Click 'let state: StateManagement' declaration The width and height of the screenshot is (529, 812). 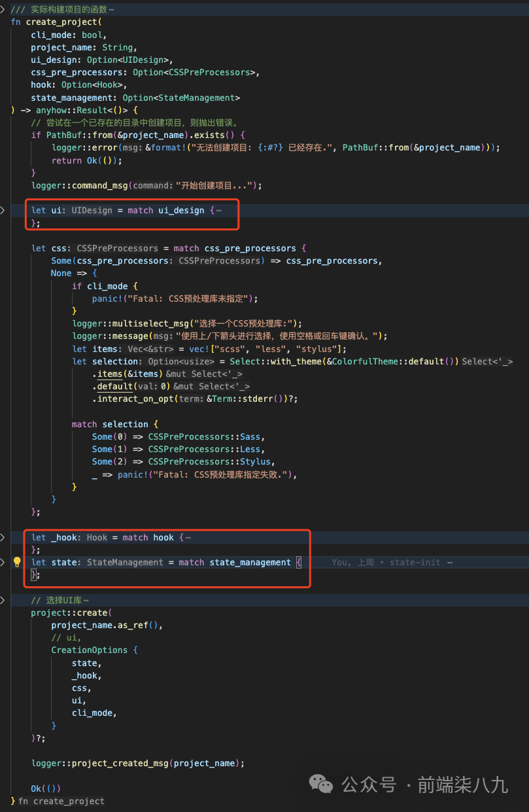pyautogui.click(x=97, y=562)
